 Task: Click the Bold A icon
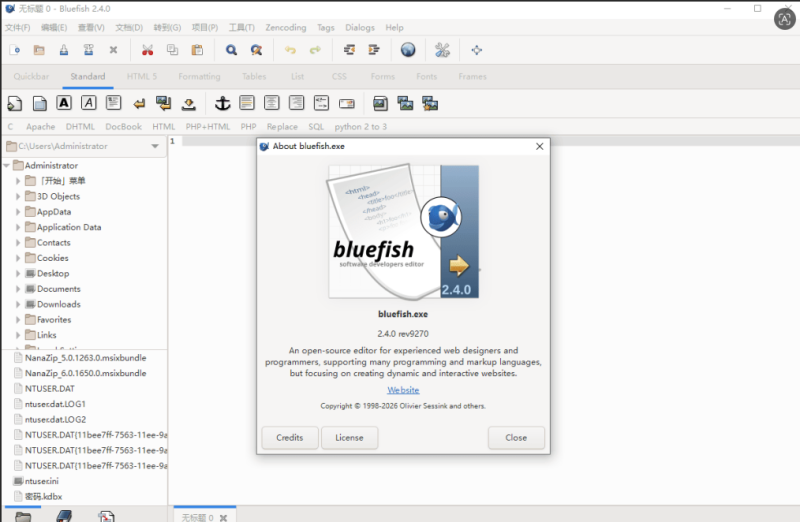64,103
